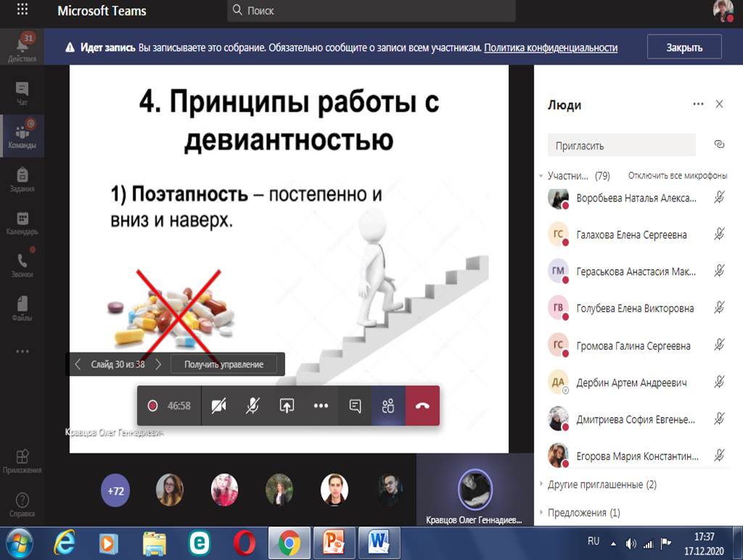Copy meeting link icon beside invite field
The width and height of the screenshot is (743, 560).
(719, 144)
